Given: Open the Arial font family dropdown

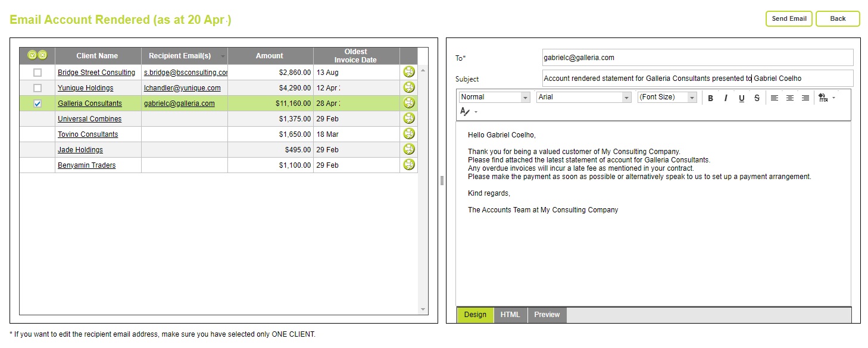Looking at the screenshot, I should coord(583,96).
